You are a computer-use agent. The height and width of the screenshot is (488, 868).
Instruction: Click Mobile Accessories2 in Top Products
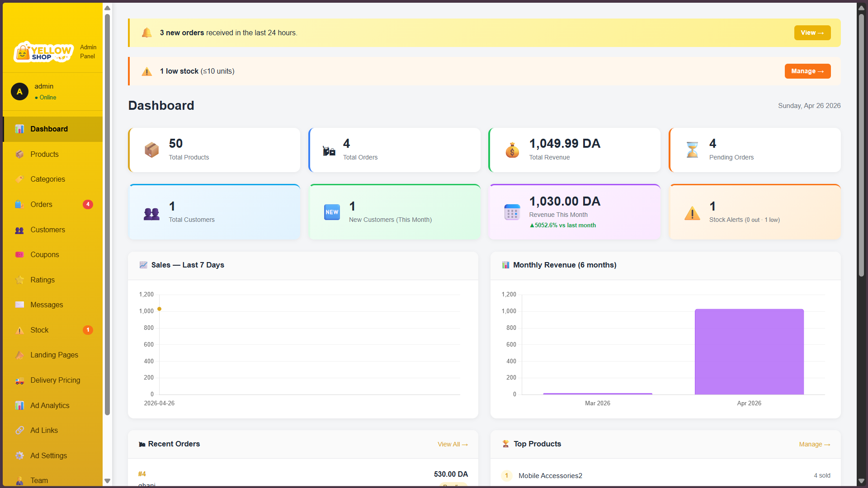click(550, 476)
